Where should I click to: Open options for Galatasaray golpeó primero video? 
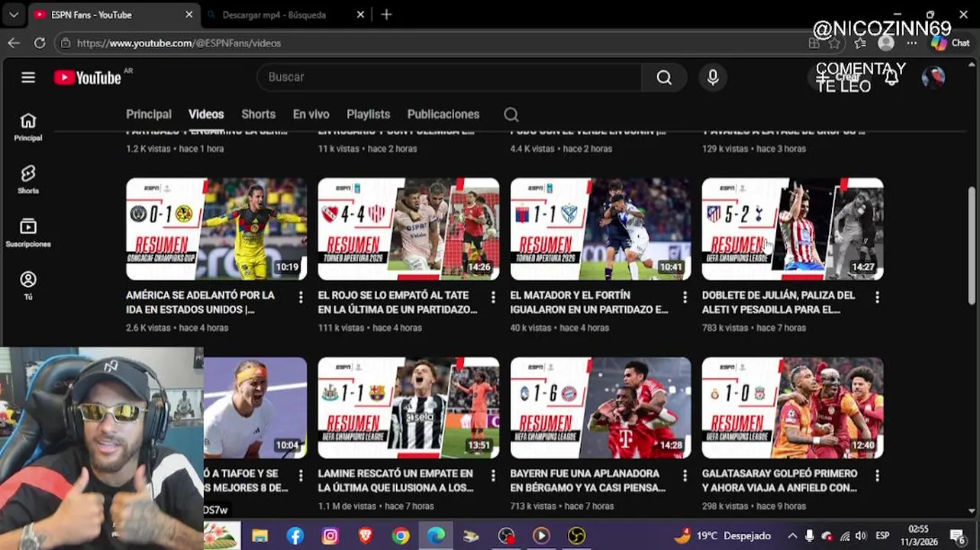click(x=877, y=475)
